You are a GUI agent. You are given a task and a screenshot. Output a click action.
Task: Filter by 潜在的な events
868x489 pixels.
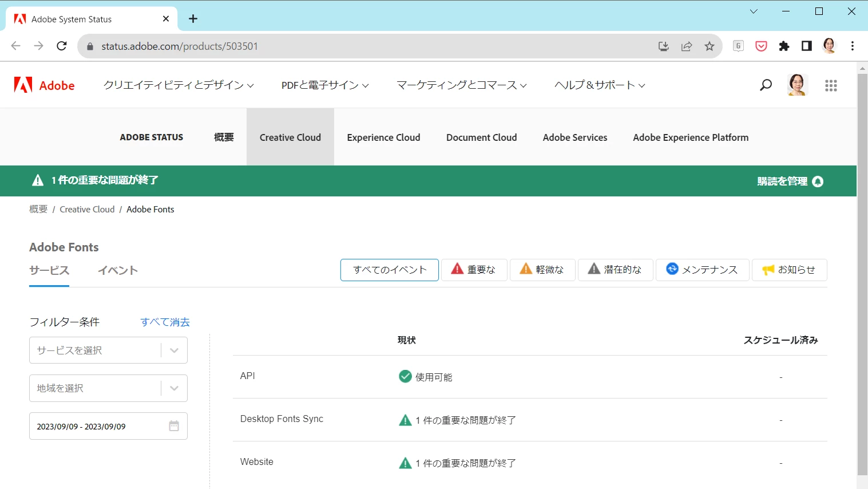616,270
